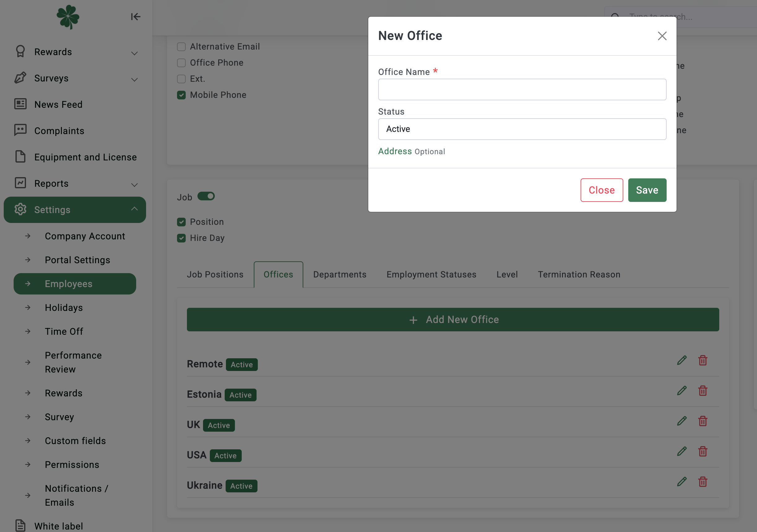The image size is (757, 532).
Task: Open the Status dropdown showing Active
Action: (x=522, y=129)
